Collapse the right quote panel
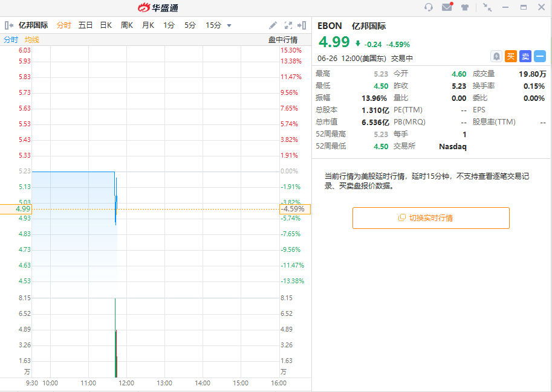This screenshot has height=392, width=552. pos(302,25)
